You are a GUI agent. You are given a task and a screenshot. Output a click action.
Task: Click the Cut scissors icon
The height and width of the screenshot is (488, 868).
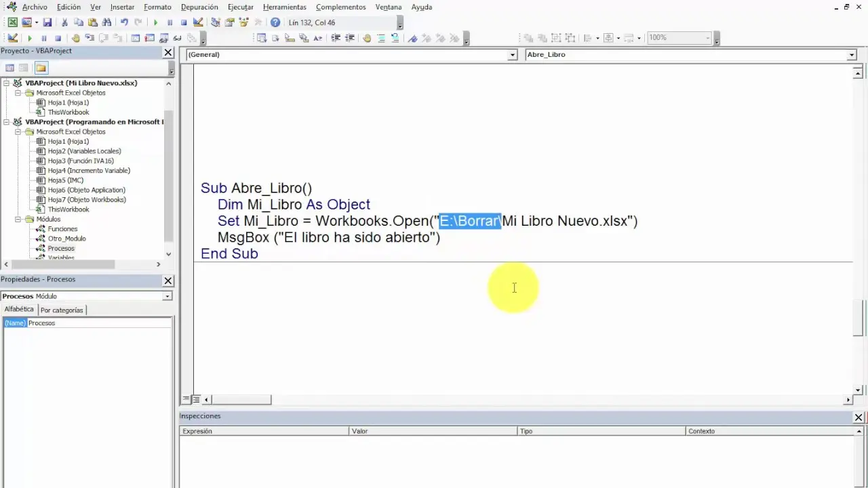tap(64, 22)
